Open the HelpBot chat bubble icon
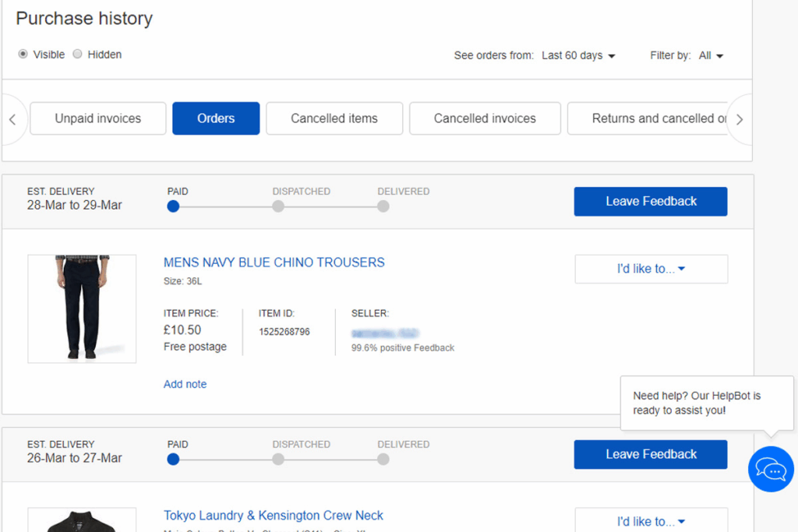 point(771,470)
